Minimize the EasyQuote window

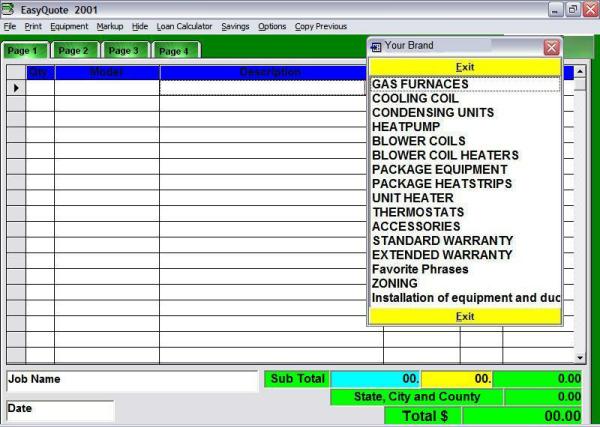pyautogui.click(x=555, y=10)
